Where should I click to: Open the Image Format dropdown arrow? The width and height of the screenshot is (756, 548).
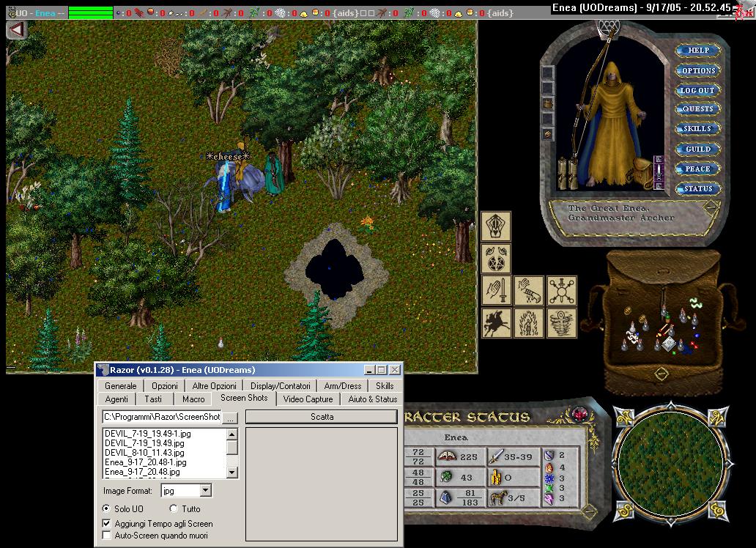206,491
